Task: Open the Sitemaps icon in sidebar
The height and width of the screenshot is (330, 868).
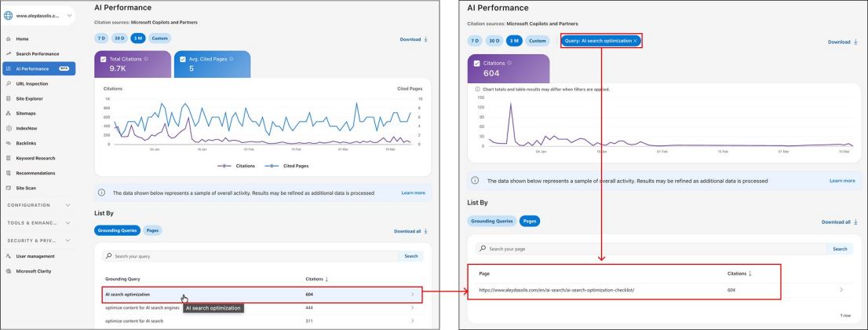Action: pyautogui.click(x=9, y=113)
